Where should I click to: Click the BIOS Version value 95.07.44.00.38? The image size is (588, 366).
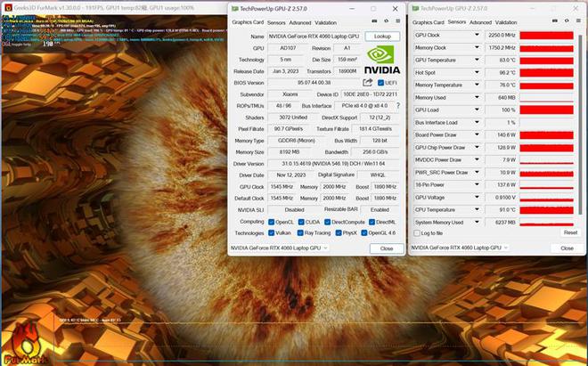click(314, 83)
